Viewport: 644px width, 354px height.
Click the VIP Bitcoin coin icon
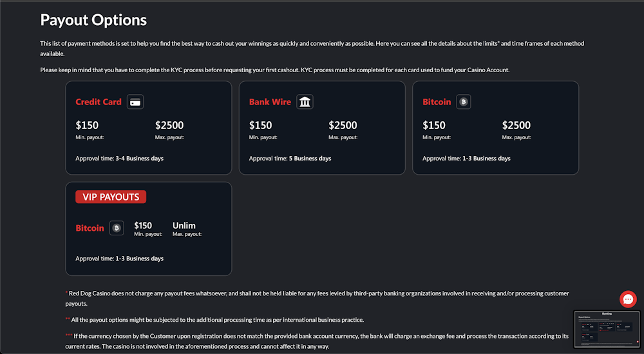pos(117,228)
